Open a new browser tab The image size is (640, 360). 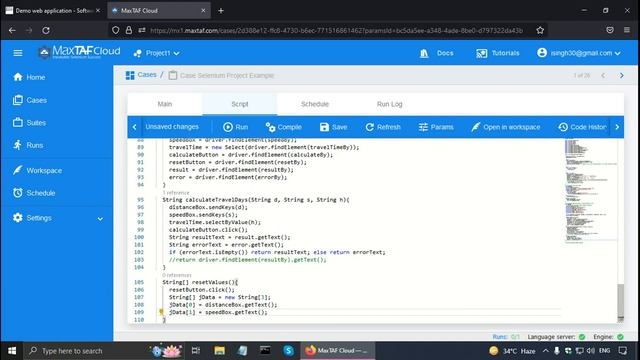click(221, 11)
